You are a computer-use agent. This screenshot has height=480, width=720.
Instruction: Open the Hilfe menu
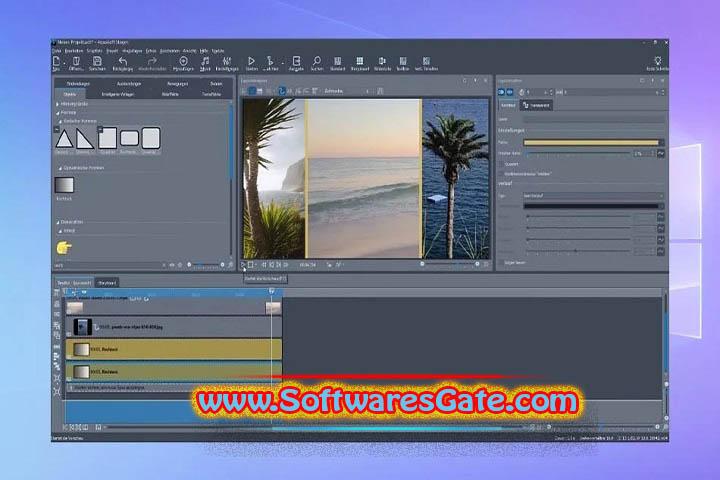(x=204, y=51)
